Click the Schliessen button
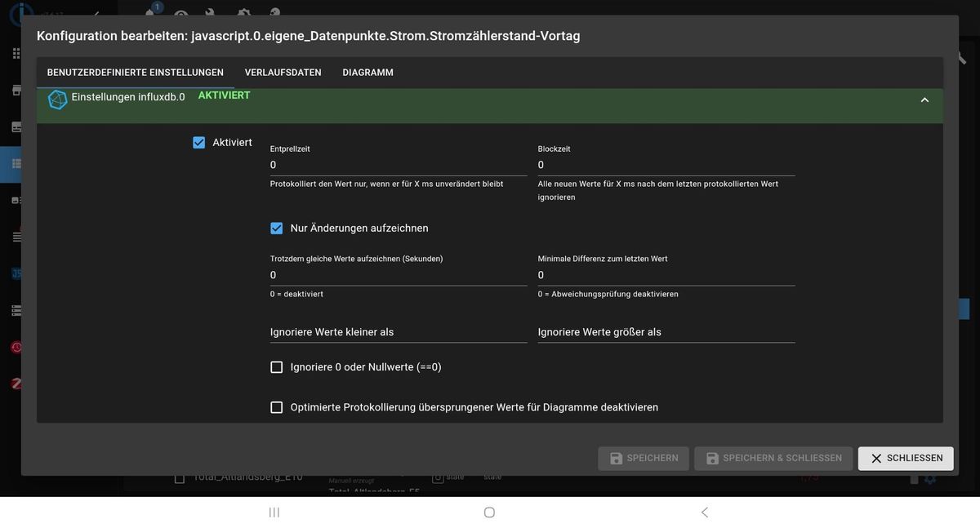The width and height of the screenshot is (980, 528). click(905, 459)
